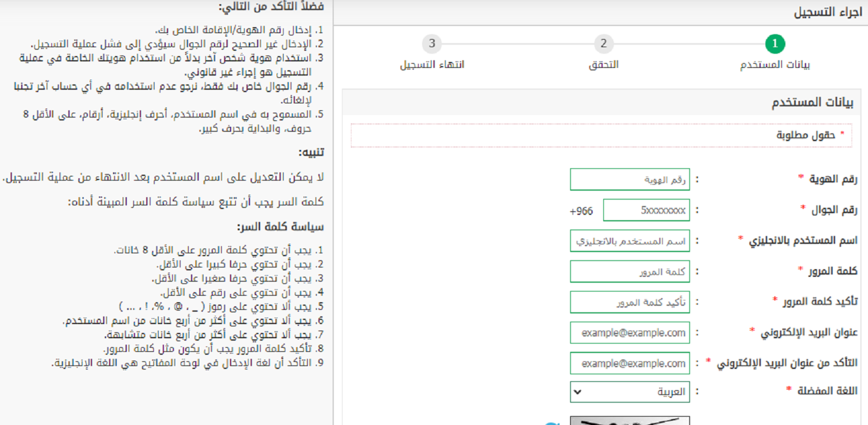The width and height of the screenshot is (868, 425).
Task: Open the اللغة المفضلة dropdown showing العربية
Action: click(x=630, y=392)
